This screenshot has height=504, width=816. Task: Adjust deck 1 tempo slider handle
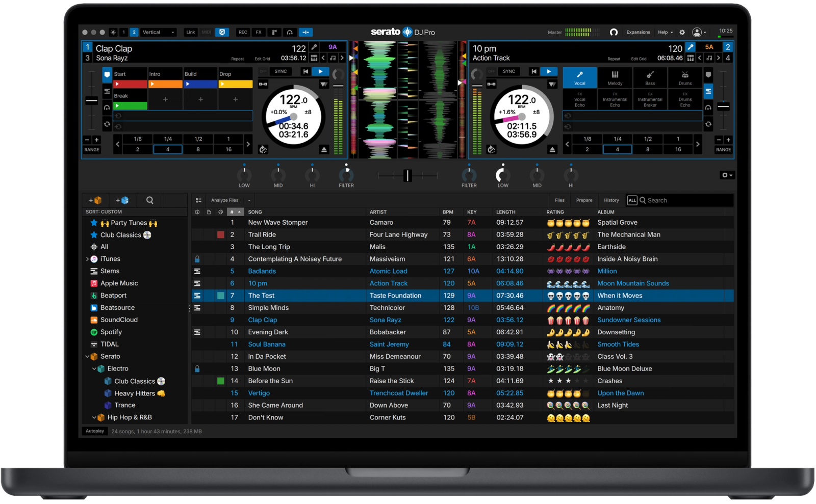click(x=92, y=100)
